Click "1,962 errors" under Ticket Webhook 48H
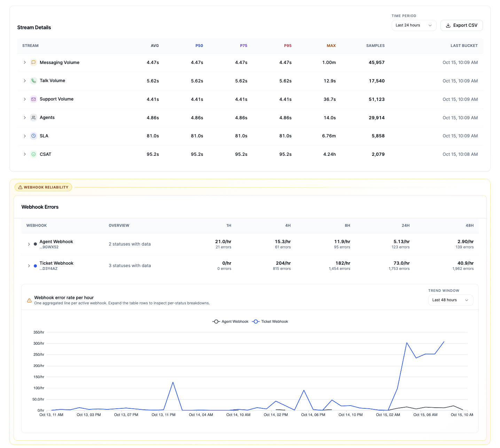 (x=463, y=269)
